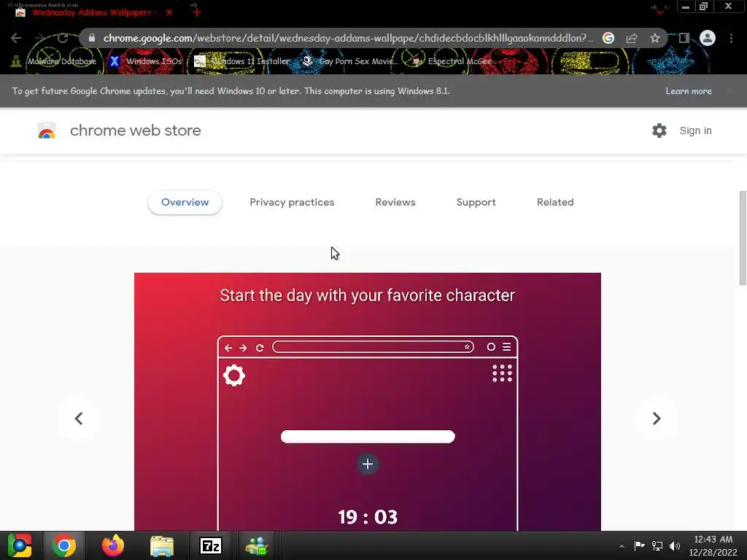Open the Chrome profile avatar
Screen dimensions: 747x560
point(708,38)
